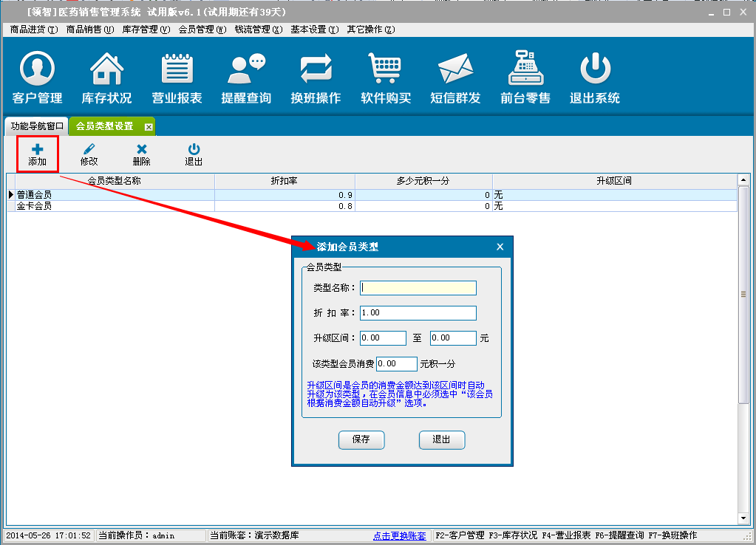The width and height of the screenshot is (756, 545).
Task: Click the 删除 delete toolbar button
Action: (141, 154)
